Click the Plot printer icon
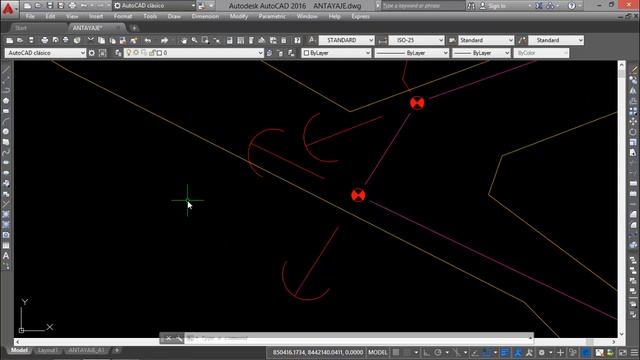The width and height of the screenshot is (640, 360). pos(44,40)
